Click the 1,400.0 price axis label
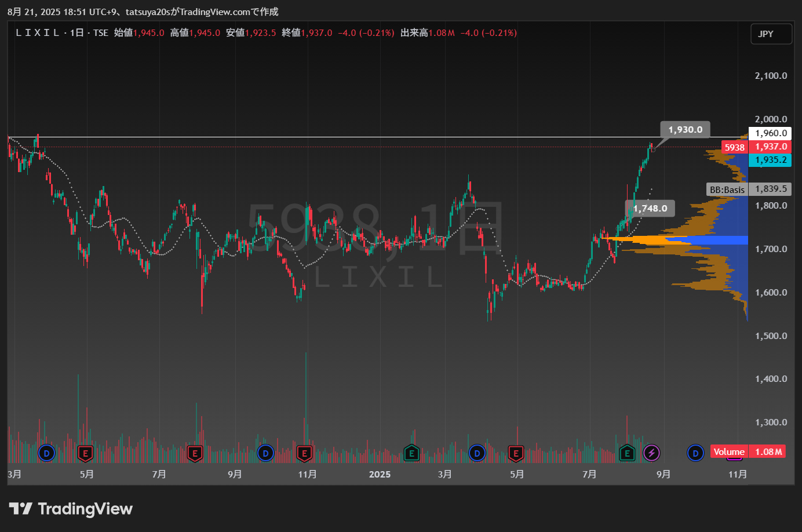Image resolution: width=802 pixels, height=532 pixels. click(x=771, y=379)
